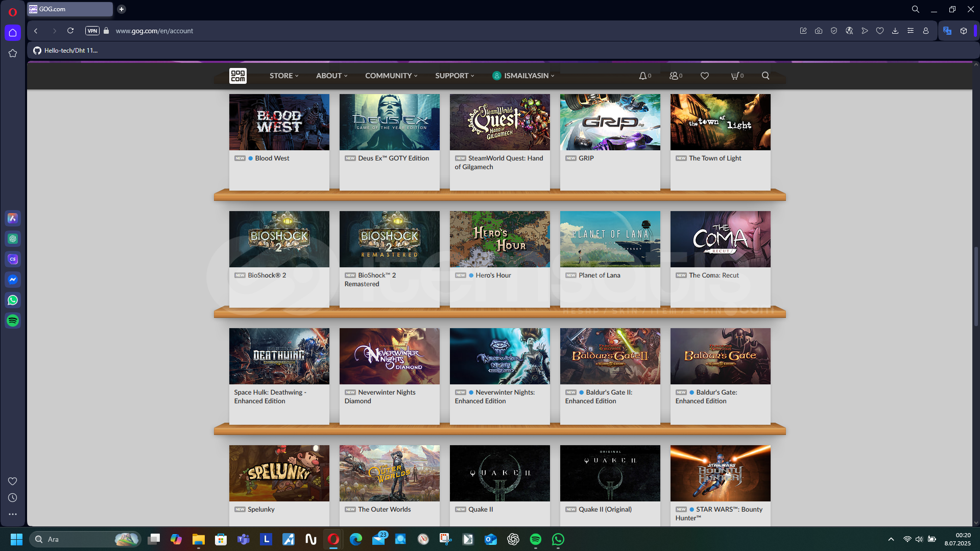Open The Outer Worlds cover
The image size is (980, 551).
389,473
